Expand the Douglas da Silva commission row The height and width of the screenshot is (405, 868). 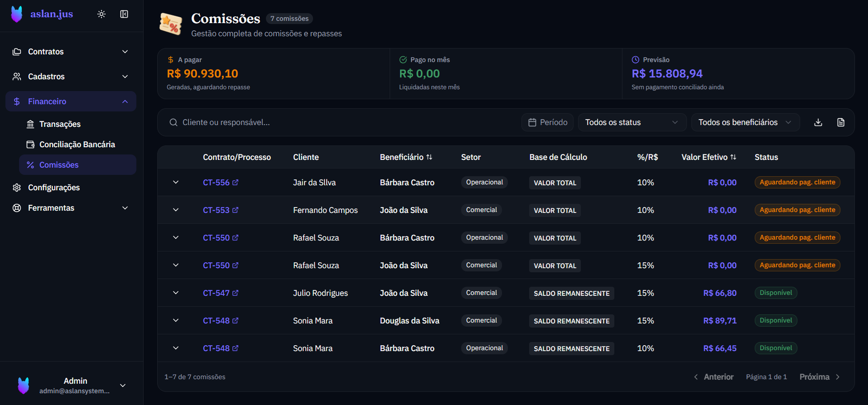[176, 320]
